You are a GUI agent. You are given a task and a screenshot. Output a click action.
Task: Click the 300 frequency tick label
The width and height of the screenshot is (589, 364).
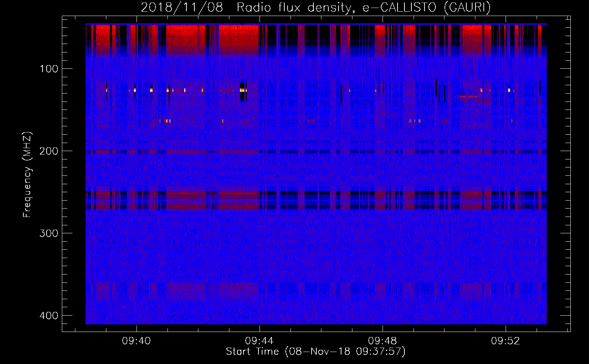pyautogui.click(x=49, y=233)
